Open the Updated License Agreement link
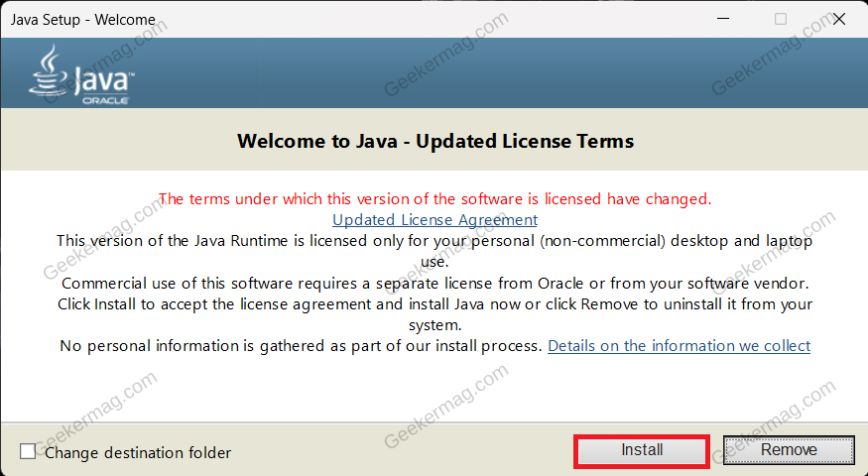The height and width of the screenshot is (476, 868). (434, 220)
